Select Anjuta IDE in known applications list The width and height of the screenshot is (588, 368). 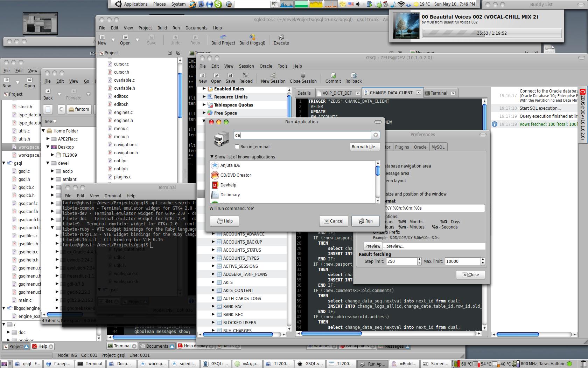292,165
